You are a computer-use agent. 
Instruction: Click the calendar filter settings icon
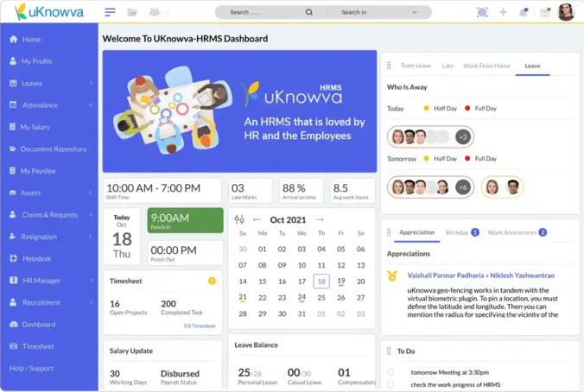click(x=239, y=220)
